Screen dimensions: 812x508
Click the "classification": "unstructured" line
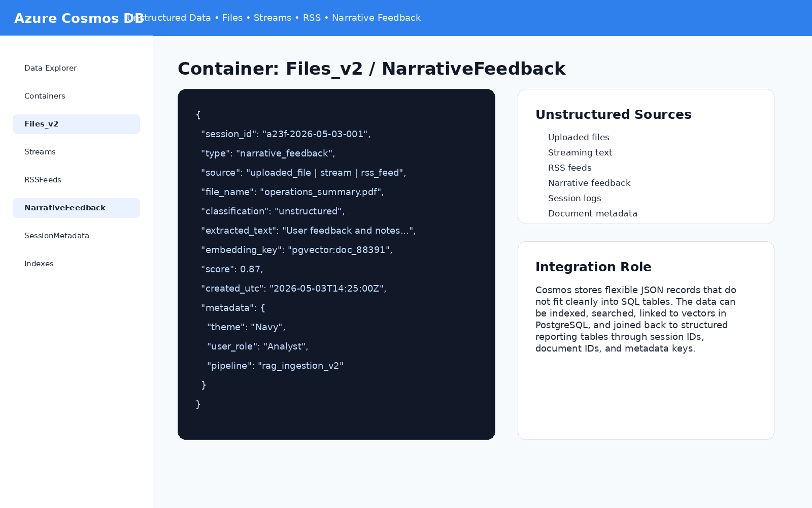coord(273,211)
